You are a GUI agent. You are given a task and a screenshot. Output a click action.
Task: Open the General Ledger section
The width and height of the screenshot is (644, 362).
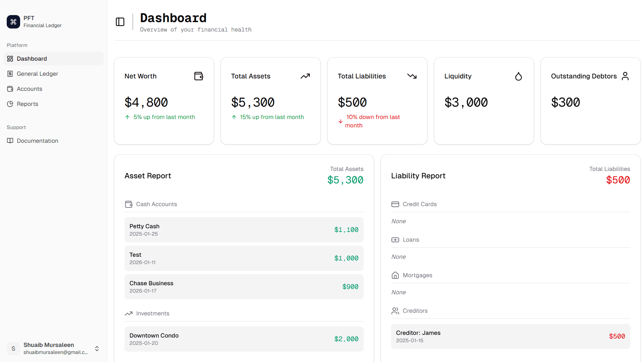(38, 74)
